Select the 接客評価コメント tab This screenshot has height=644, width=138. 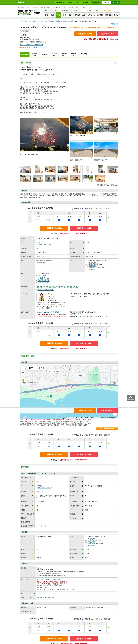pyautogui.click(x=64, y=55)
